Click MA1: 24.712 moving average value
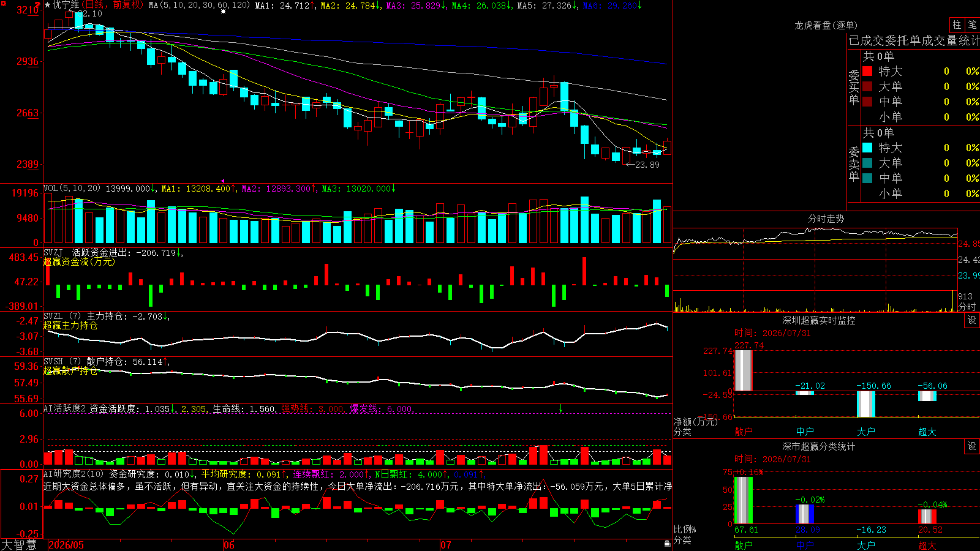The image size is (980, 551). [285, 5]
